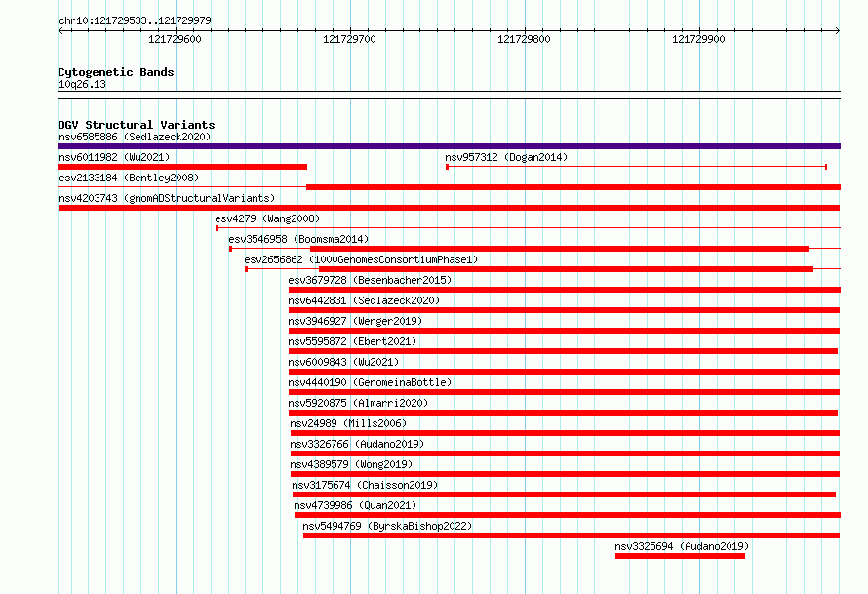Click the short red nsv3325694 bar

(x=680, y=556)
